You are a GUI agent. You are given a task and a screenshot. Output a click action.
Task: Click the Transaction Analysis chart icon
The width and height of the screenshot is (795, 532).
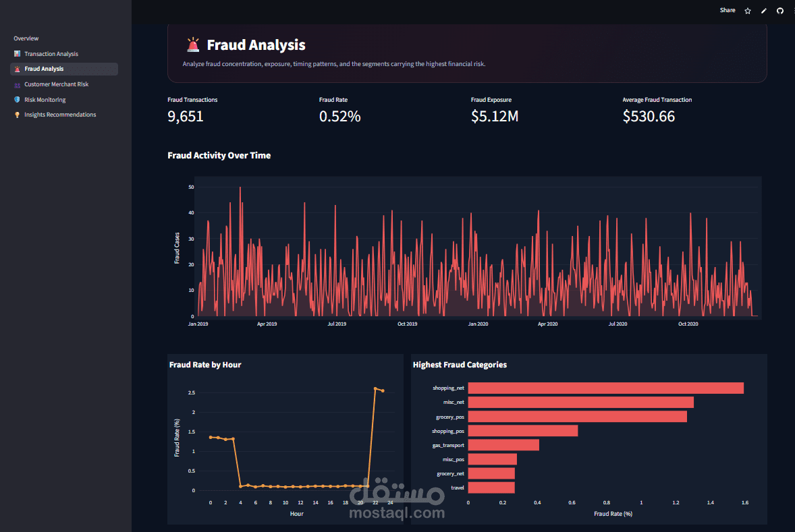click(x=18, y=54)
